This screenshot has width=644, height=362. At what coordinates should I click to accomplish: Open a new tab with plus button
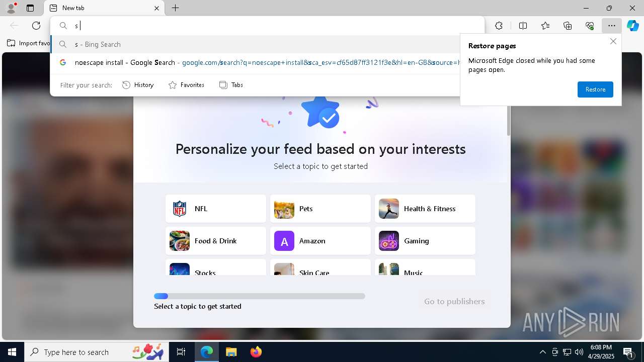(x=175, y=8)
